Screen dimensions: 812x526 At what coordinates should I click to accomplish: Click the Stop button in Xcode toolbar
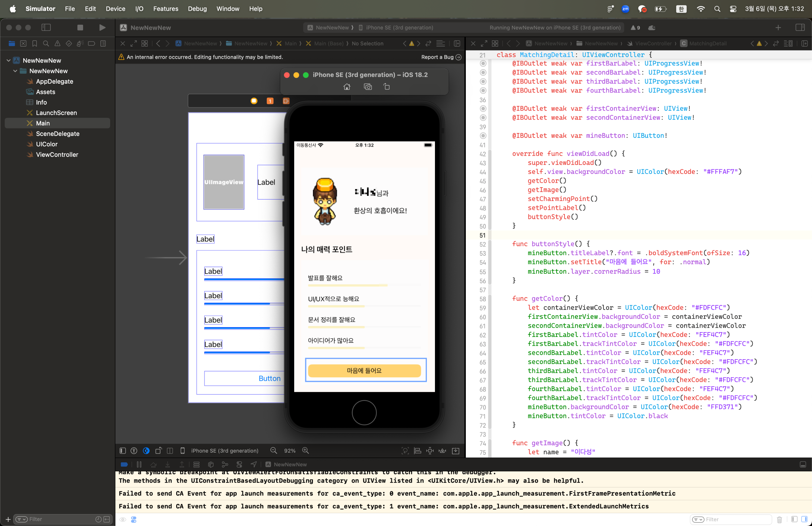click(80, 28)
